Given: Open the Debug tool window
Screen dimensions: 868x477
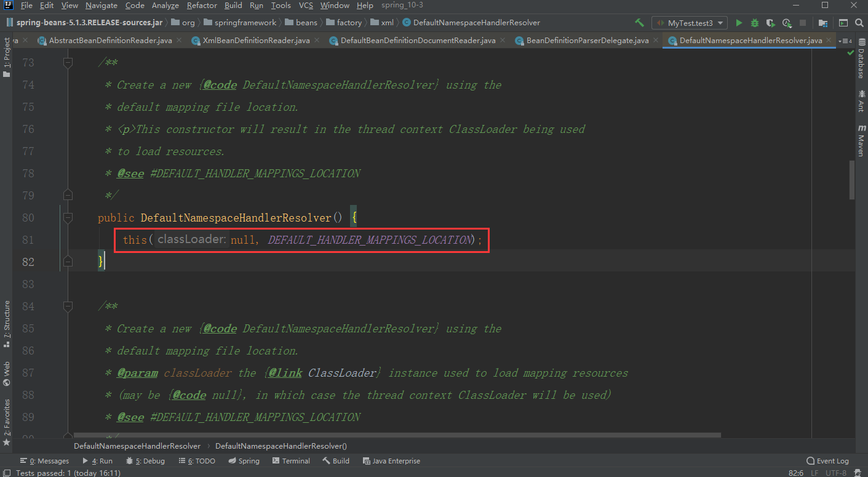Looking at the screenshot, I should [x=145, y=461].
